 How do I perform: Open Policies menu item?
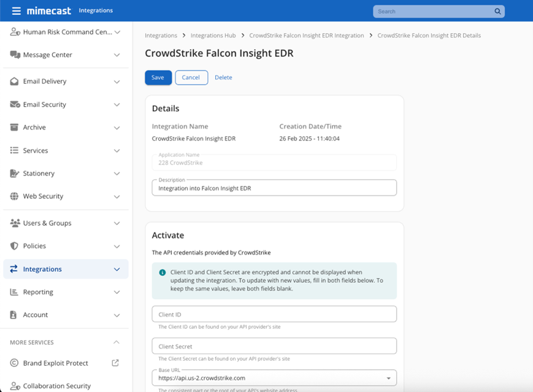click(66, 246)
